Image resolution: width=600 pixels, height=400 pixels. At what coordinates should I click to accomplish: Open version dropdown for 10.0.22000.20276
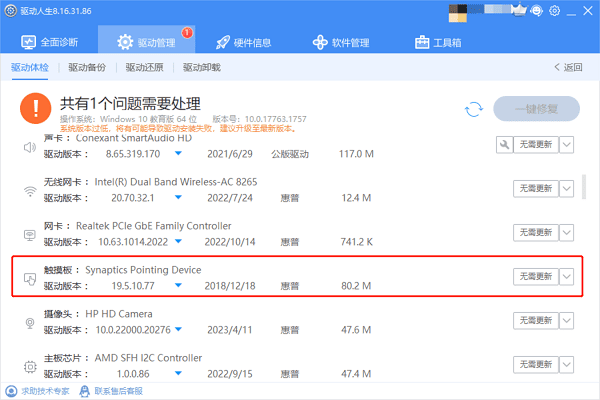tap(178, 329)
